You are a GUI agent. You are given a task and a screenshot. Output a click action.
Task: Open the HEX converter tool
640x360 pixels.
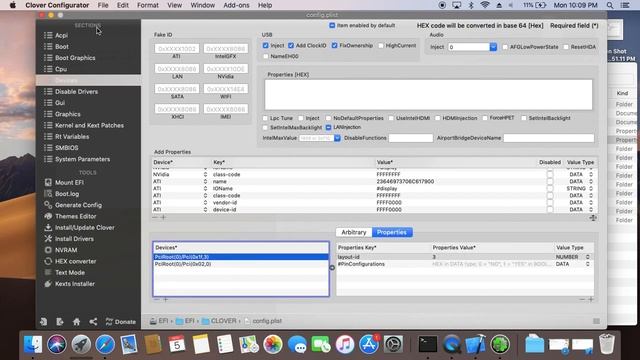[75, 261]
